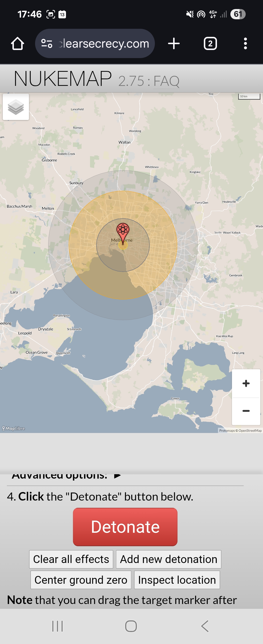Click the Wallan label on the map
This screenshot has width=263, height=644.
pyautogui.click(x=124, y=142)
